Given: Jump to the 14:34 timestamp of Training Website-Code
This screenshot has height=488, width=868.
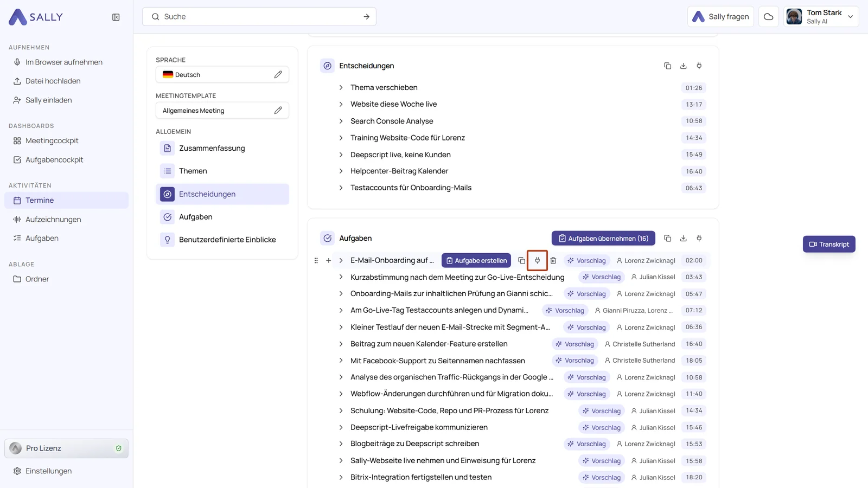Looking at the screenshot, I should point(694,138).
